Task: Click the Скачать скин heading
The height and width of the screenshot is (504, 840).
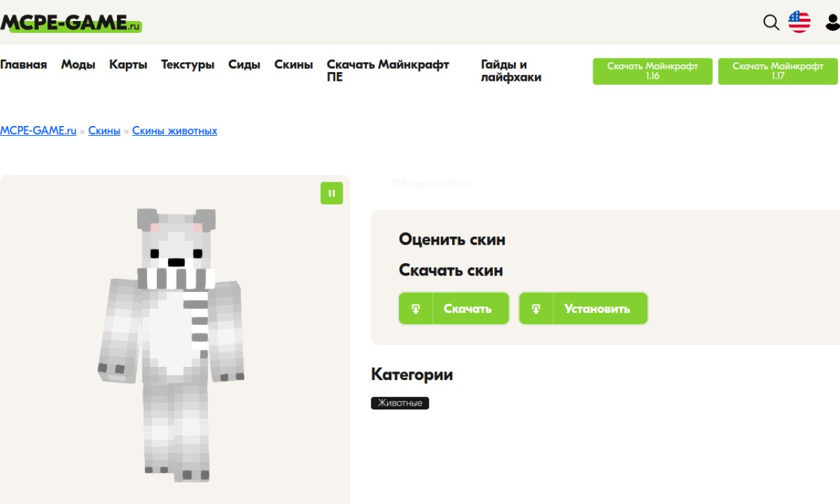Action: tap(451, 270)
